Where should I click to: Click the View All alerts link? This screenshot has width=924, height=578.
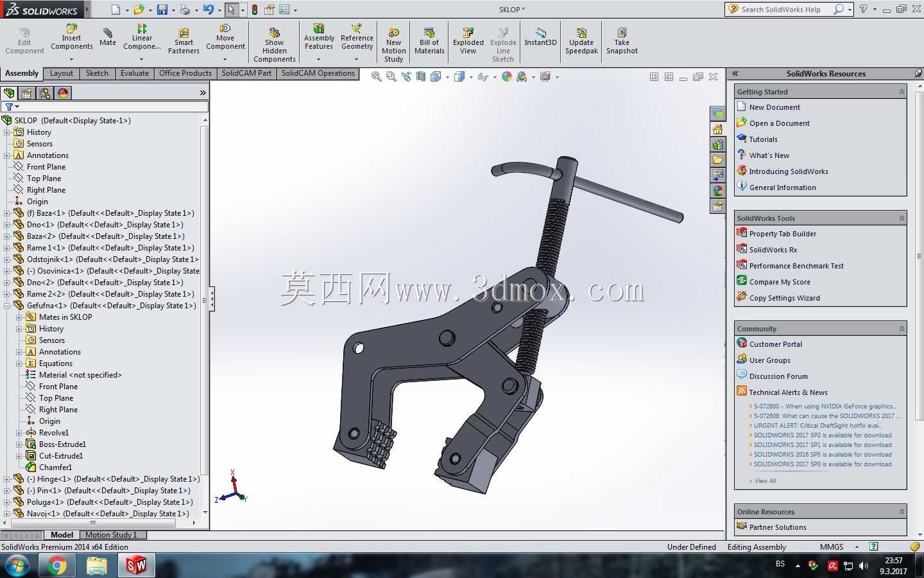[x=765, y=481]
